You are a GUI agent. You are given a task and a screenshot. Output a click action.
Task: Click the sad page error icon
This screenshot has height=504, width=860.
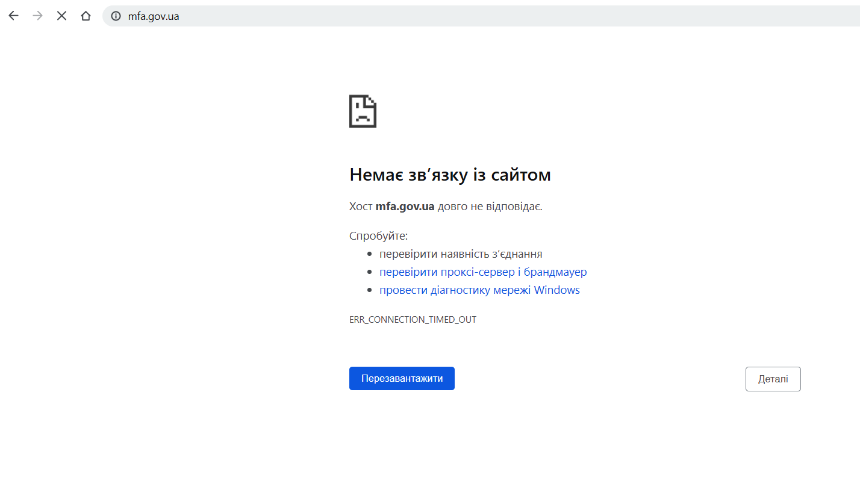(363, 111)
